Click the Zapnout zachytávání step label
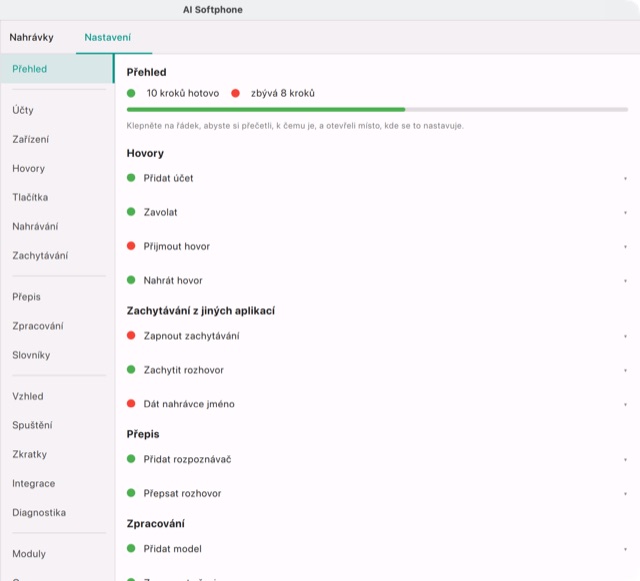Image resolution: width=640 pixels, height=581 pixels. tap(191, 336)
